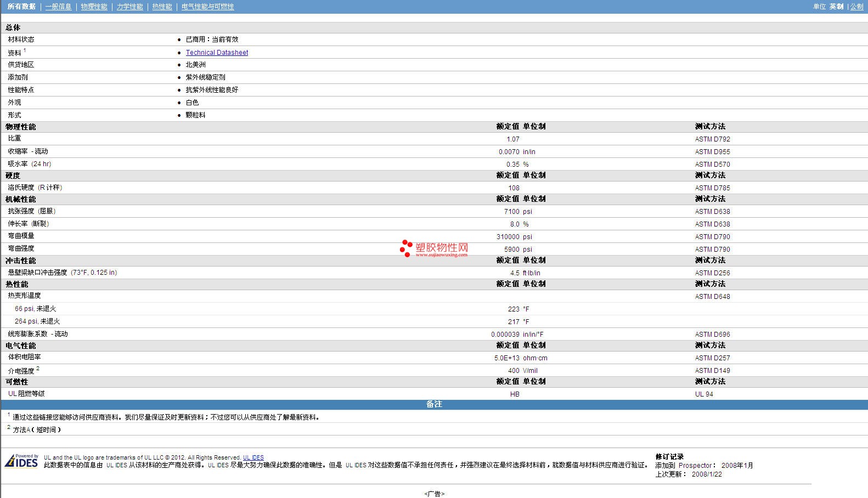Show the 电气性能与可燃性 tab
The image size is (868, 498).
point(207,7)
